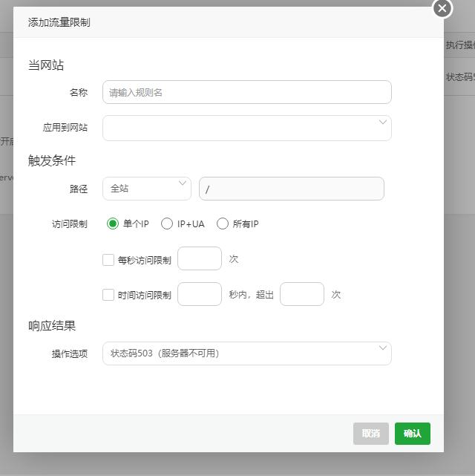
Task: Select the 所有IP radio button
Action: [x=223, y=224]
